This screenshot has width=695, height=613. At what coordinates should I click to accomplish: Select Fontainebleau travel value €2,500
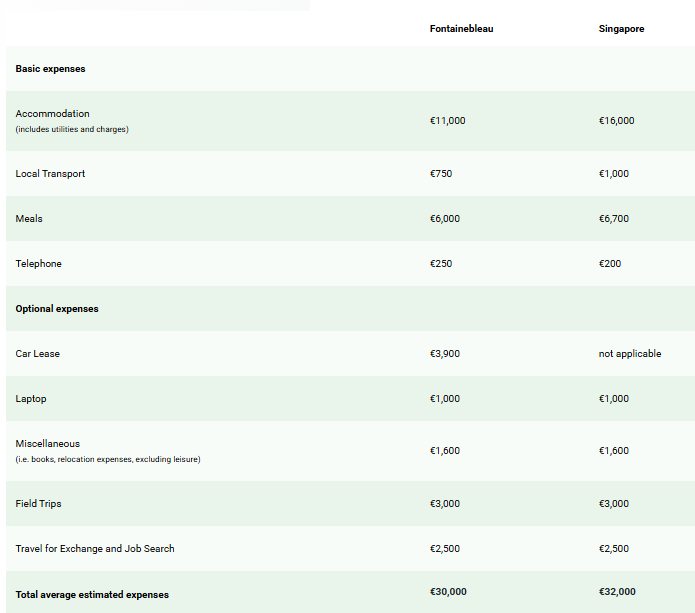point(445,549)
